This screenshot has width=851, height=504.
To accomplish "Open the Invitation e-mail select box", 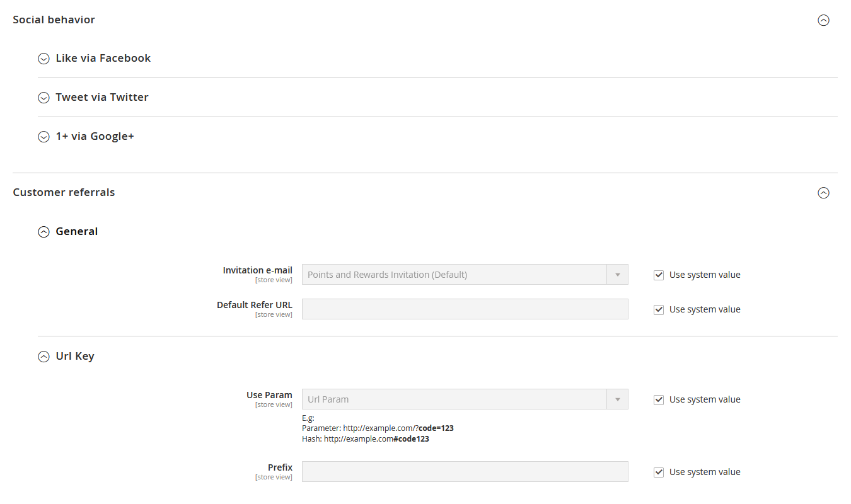I will point(454,275).
